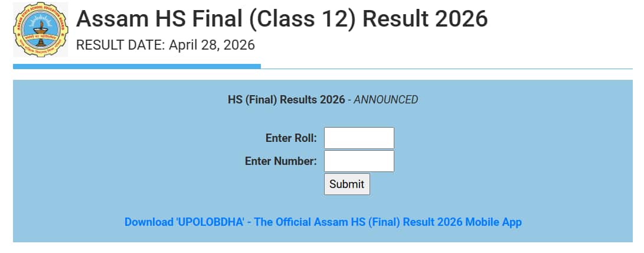Click the 'Enter Roll:' label

291,138
